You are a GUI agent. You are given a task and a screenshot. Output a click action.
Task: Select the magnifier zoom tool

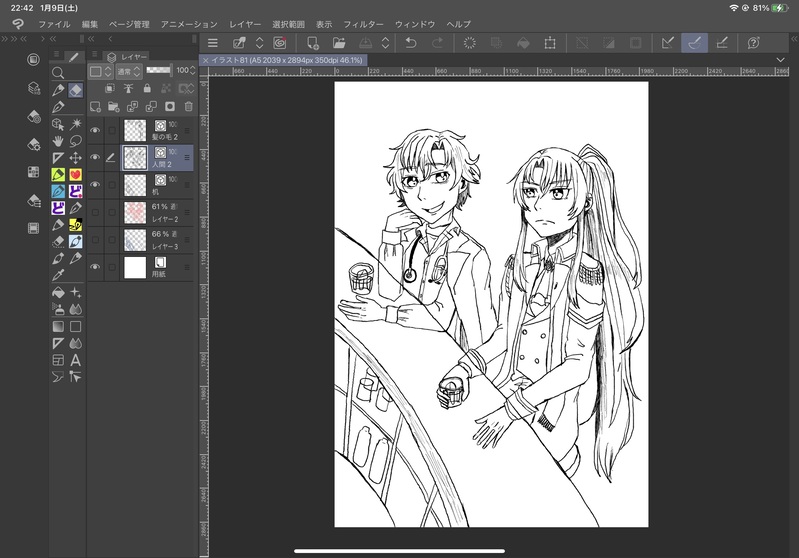58,73
